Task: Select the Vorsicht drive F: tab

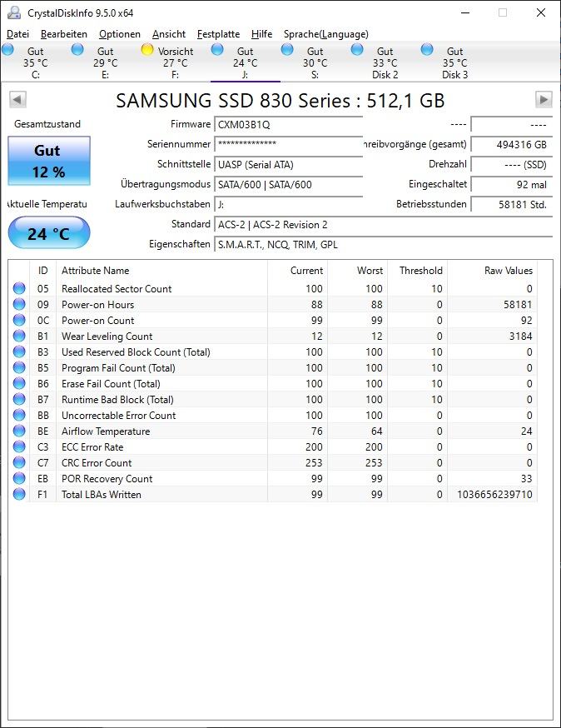Action: click(x=175, y=62)
